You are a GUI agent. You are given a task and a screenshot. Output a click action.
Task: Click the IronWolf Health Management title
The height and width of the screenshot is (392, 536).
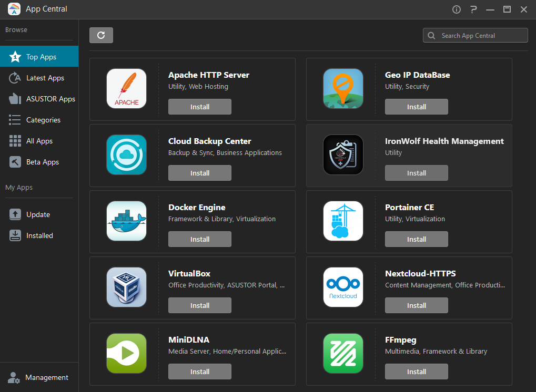[444, 141]
